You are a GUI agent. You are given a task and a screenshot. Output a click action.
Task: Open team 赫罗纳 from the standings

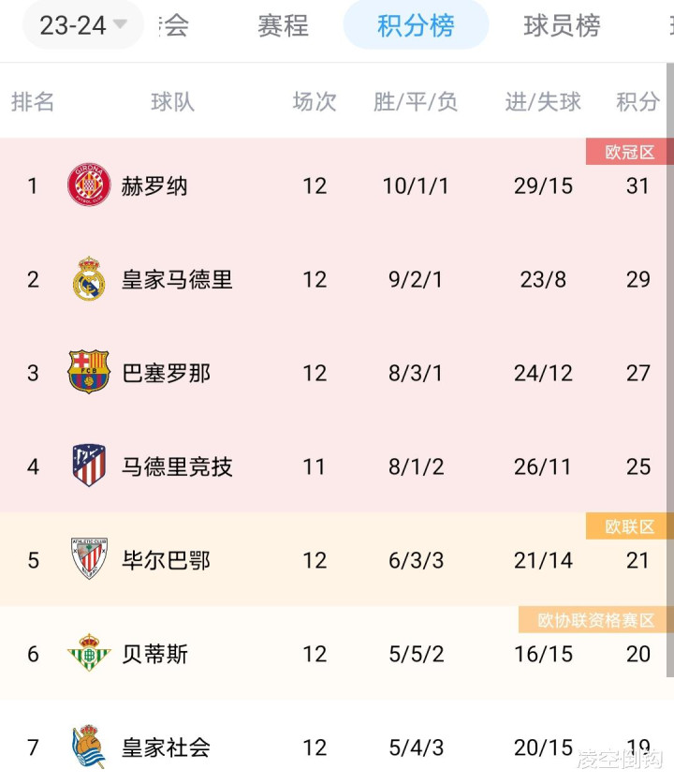(154, 186)
